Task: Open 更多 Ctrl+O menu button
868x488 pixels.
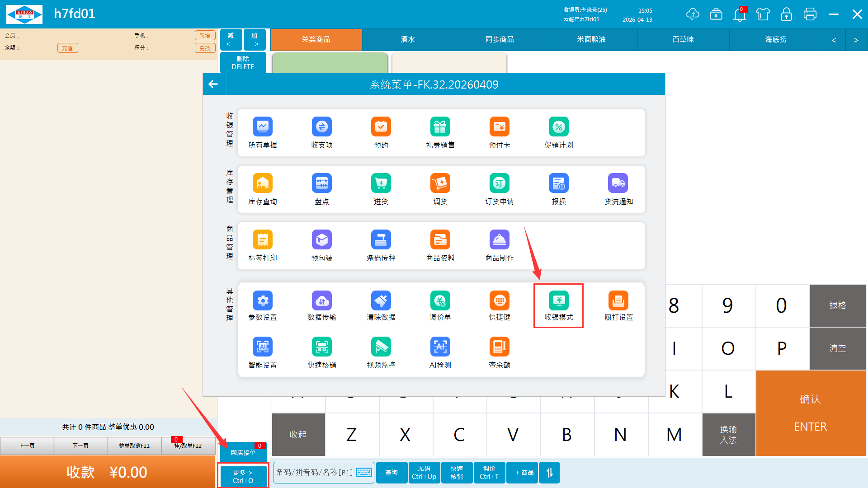Action: pyautogui.click(x=243, y=476)
